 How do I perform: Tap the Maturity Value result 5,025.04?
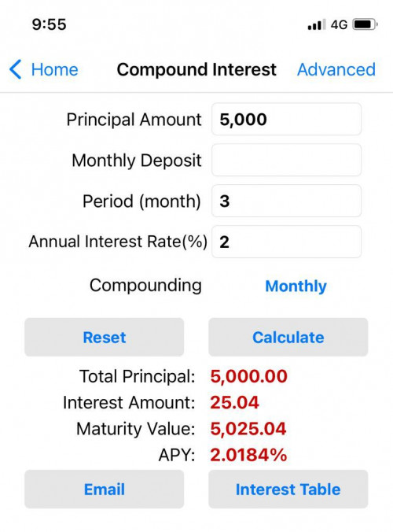click(248, 429)
